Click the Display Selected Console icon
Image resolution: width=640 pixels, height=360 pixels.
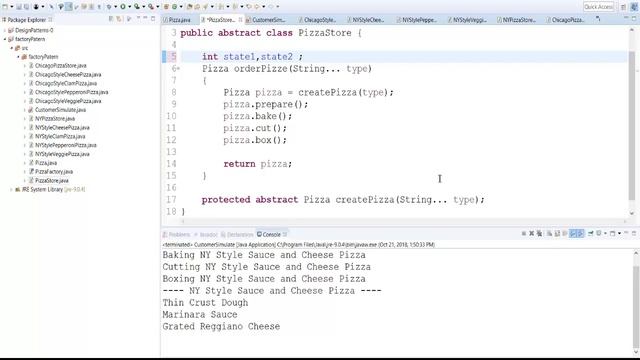pyautogui.click(x=598, y=233)
